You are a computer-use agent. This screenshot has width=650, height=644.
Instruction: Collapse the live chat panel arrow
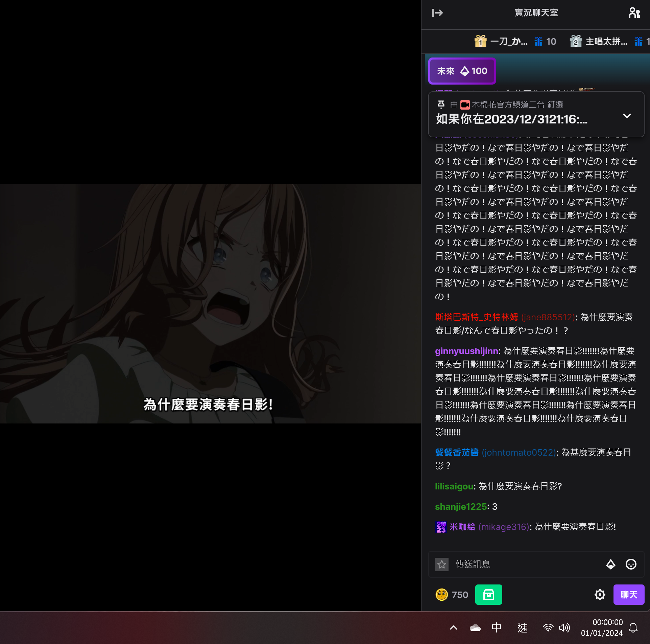437,13
